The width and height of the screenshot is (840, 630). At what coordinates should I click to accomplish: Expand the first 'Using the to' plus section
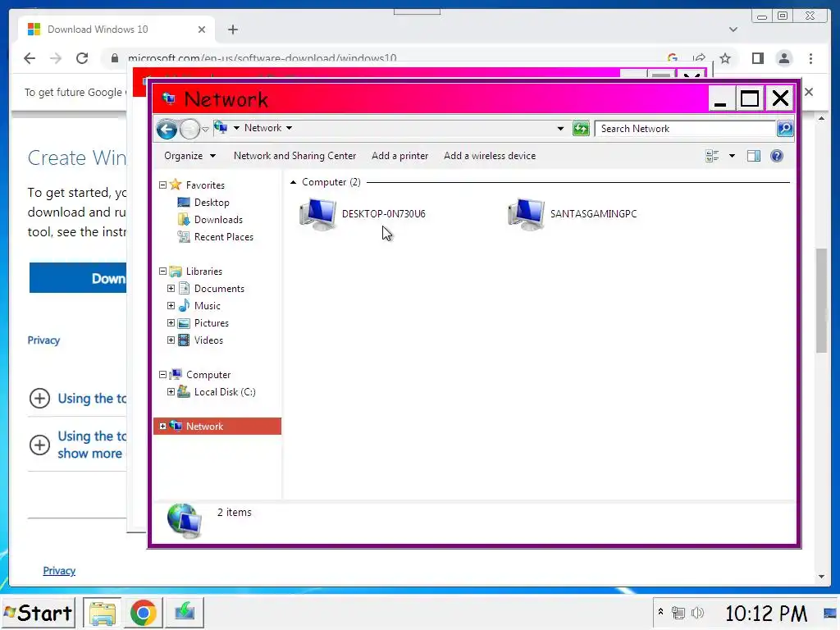point(39,398)
